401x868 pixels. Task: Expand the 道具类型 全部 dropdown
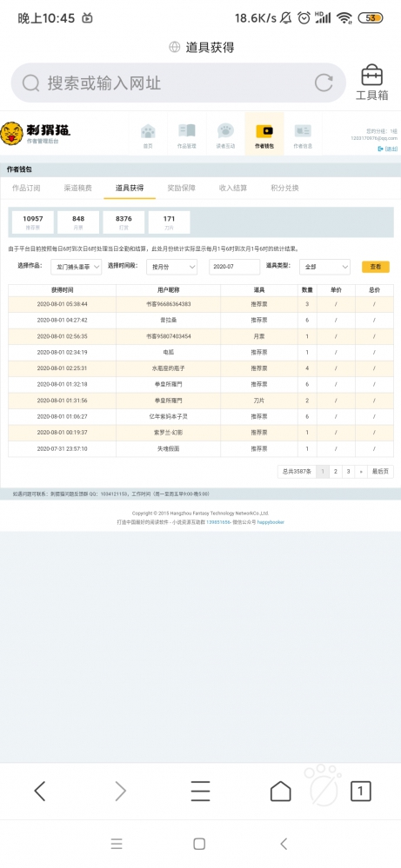point(324,267)
